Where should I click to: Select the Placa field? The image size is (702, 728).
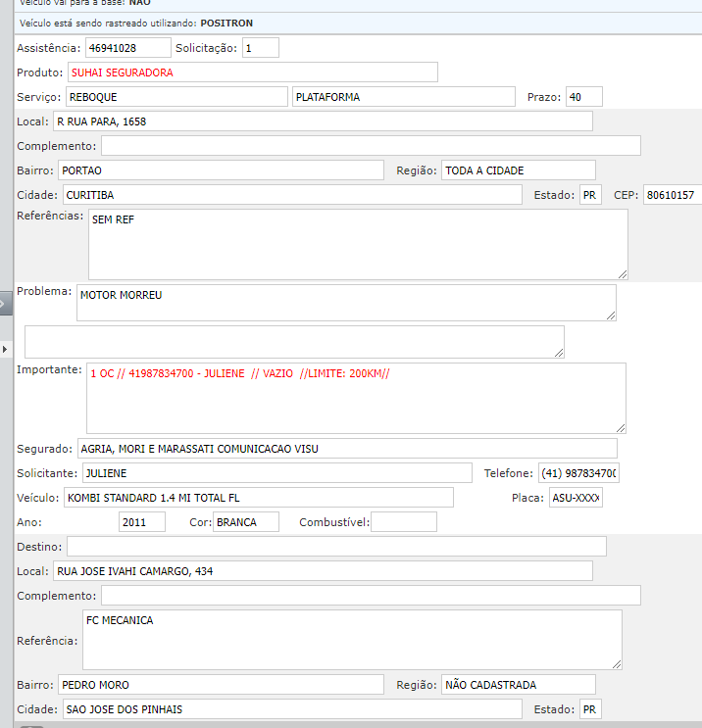pos(576,498)
